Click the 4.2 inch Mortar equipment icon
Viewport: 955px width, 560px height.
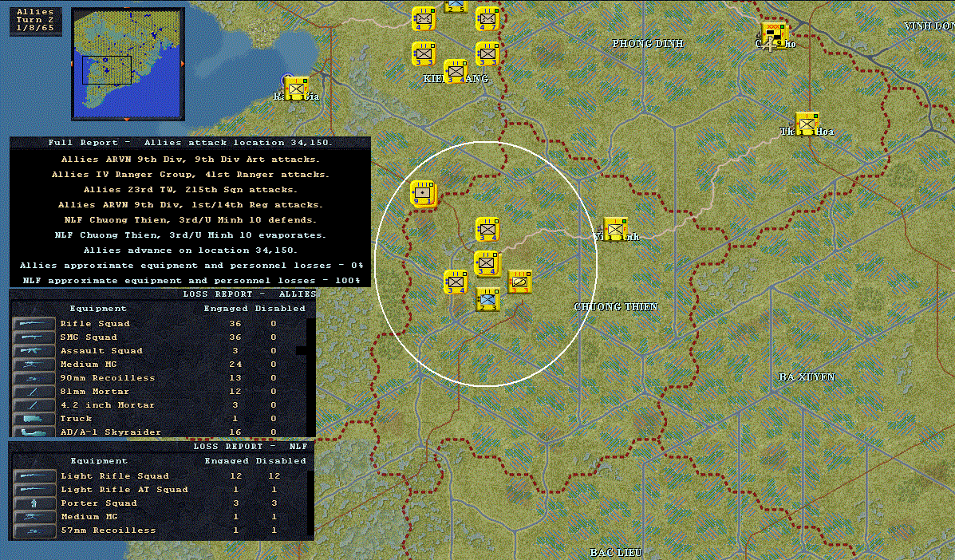[x=34, y=404]
